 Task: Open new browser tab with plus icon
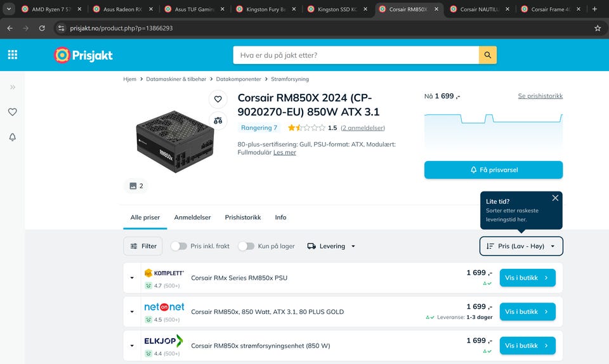click(x=594, y=9)
